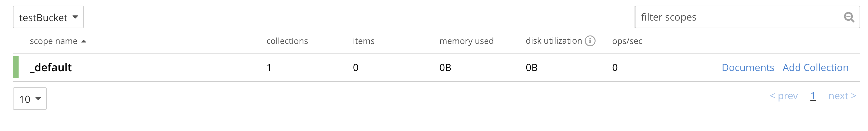Click the disk utilization info icon

(590, 41)
